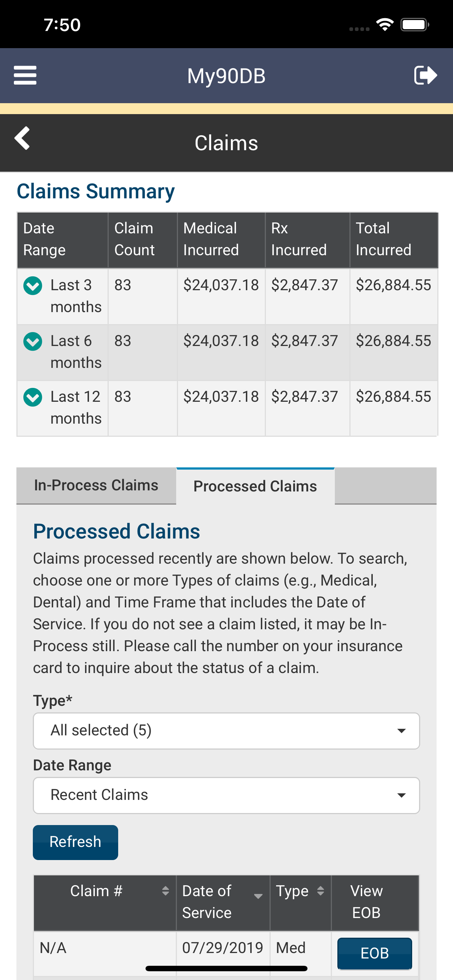Viewport: 453px width, 980px height.
Task: Tap the WiFi status icon
Action: (385, 25)
